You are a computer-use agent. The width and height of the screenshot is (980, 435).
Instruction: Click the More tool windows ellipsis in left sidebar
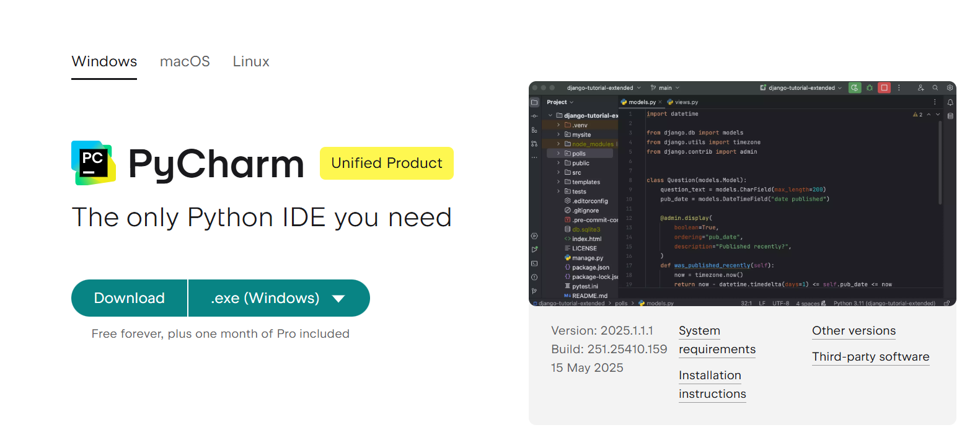pyautogui.click(x=534, y=157)
